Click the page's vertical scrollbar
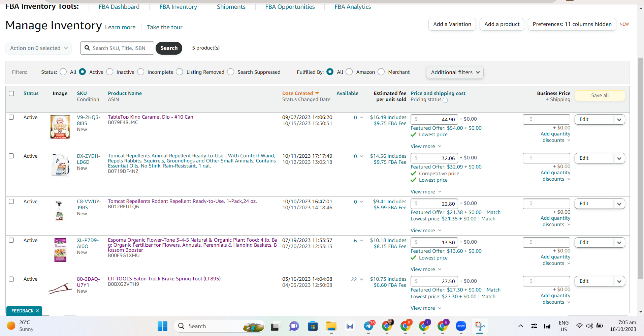The image size is (644, 336). pos(640,169)
